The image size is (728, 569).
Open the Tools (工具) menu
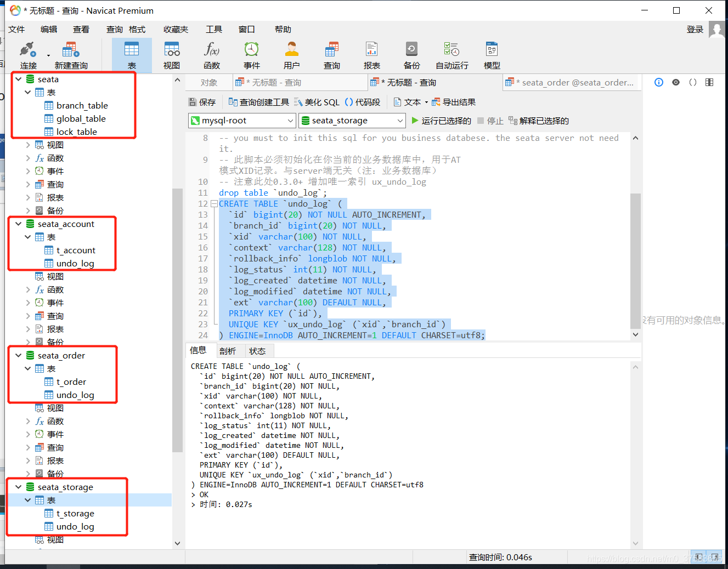[214, 30]
